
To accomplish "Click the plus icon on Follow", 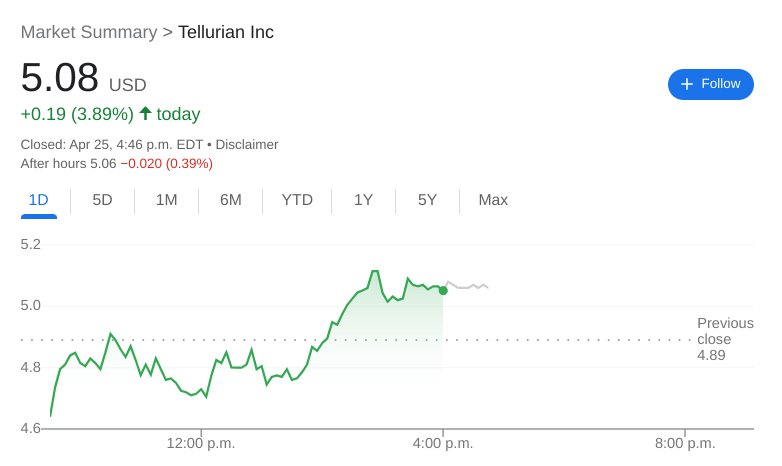I will point(687,84).
